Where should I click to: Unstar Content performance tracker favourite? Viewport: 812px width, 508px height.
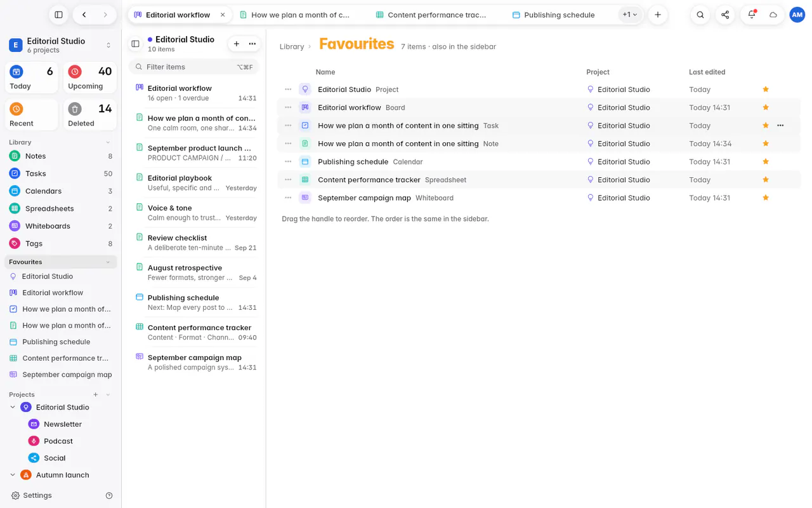pos(766,180)
